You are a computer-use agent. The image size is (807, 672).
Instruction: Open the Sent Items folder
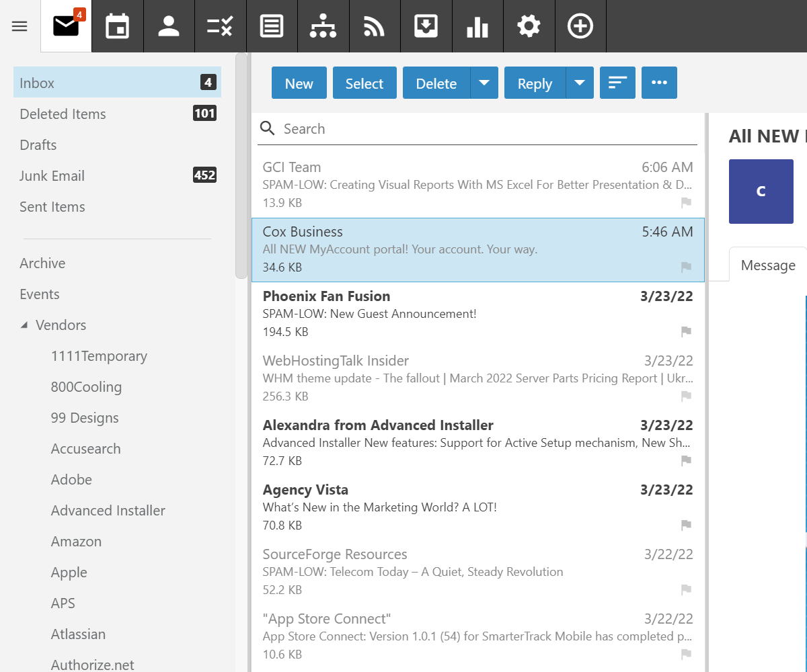click(117, 206)
